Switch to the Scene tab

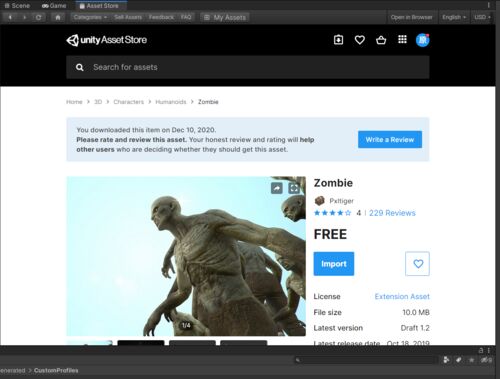coord(17,6)
